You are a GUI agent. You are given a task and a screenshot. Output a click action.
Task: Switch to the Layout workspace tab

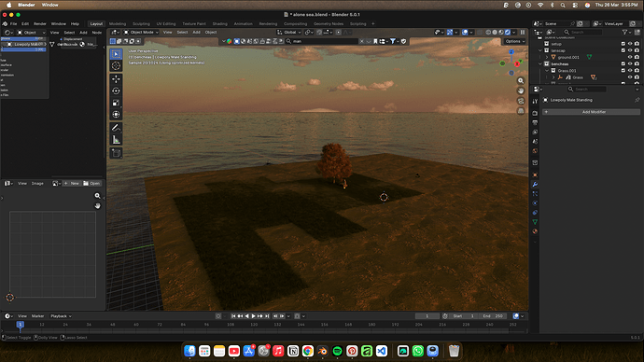coord(96,24)
